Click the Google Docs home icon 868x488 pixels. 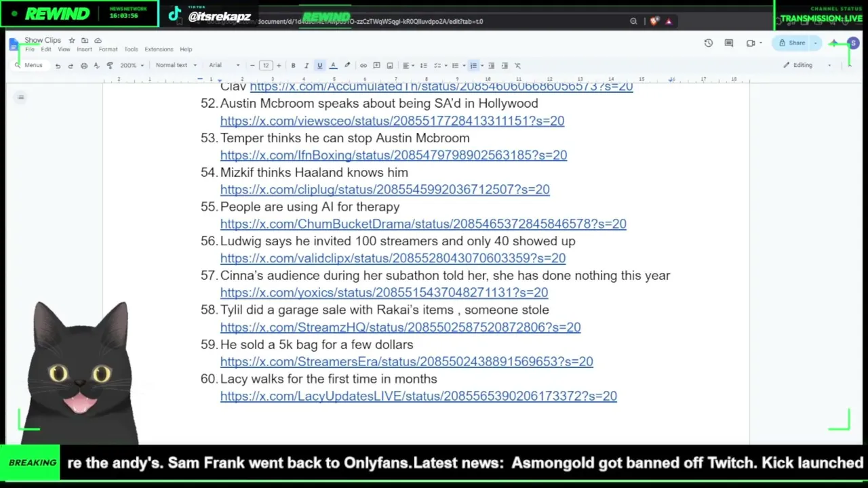[x=14, y=44]
